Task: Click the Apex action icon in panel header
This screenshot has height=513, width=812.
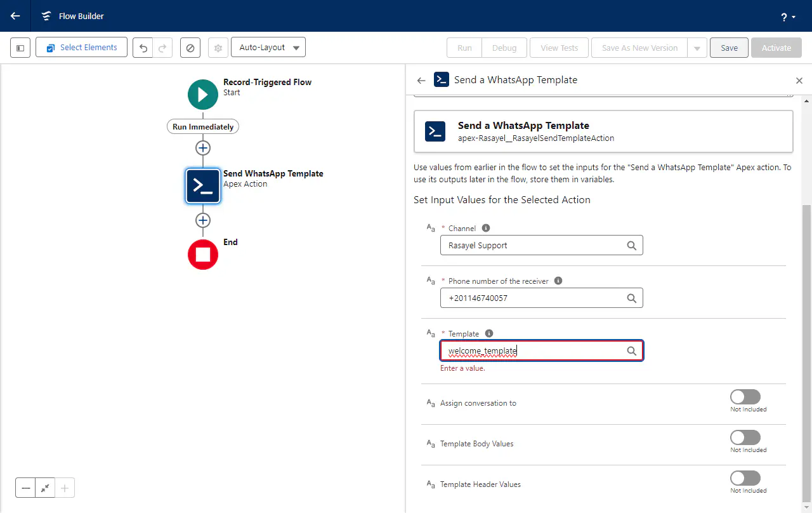Action: pos(442,79)
